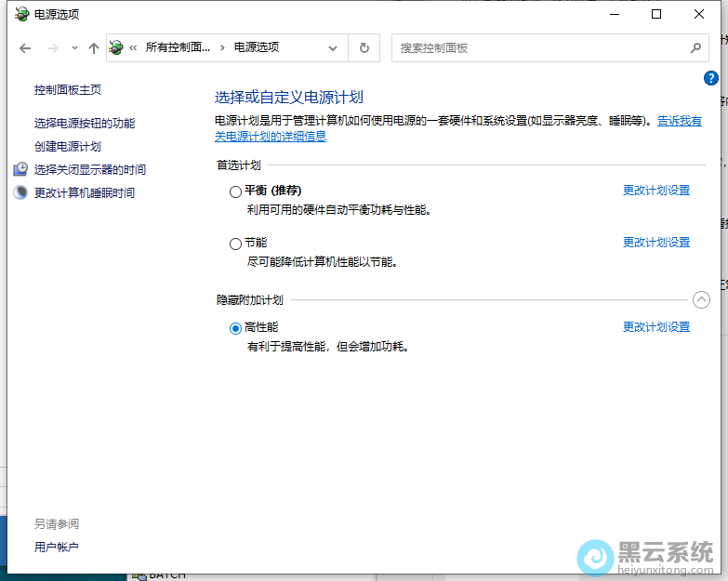This screenshot has height=581, width=728.
Task: Collapse the 隐藏附加计划 section
Action: point(701,299)
